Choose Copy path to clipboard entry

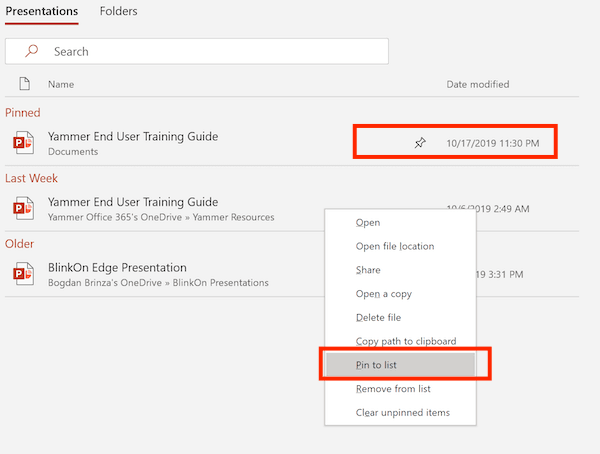tap(400, 341)
